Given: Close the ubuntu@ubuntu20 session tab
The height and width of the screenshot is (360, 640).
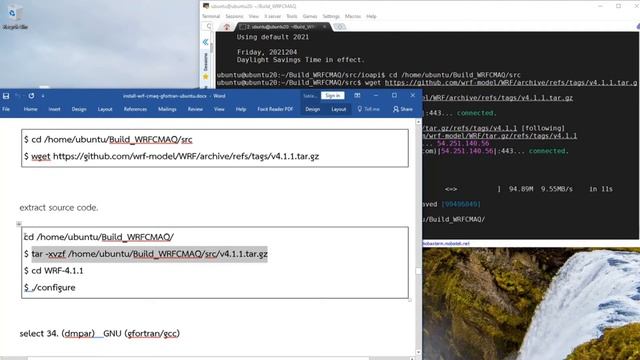Looking at the screenshot, I should pos(324,27).
